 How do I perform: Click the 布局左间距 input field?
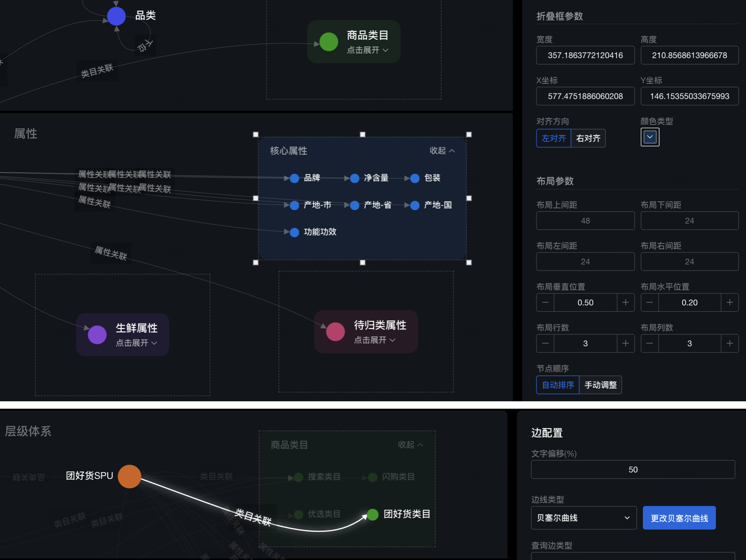pyautogui.click(x=585, y=262)
